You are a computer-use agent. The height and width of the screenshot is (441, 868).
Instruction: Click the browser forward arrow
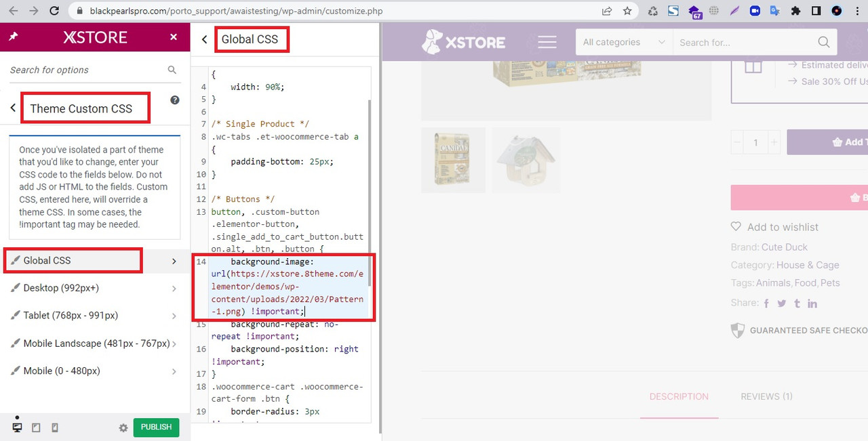(x=34, y=11)
